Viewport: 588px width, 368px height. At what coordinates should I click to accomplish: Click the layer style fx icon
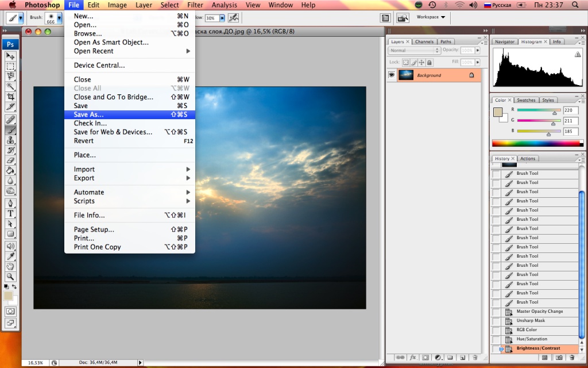(413, 358)
